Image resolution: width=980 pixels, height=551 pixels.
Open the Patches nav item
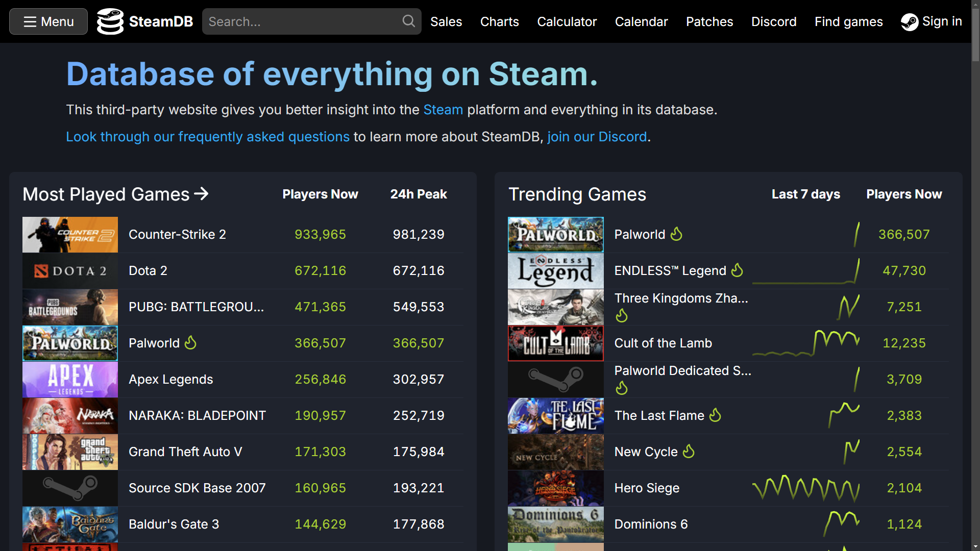point(709,21)
